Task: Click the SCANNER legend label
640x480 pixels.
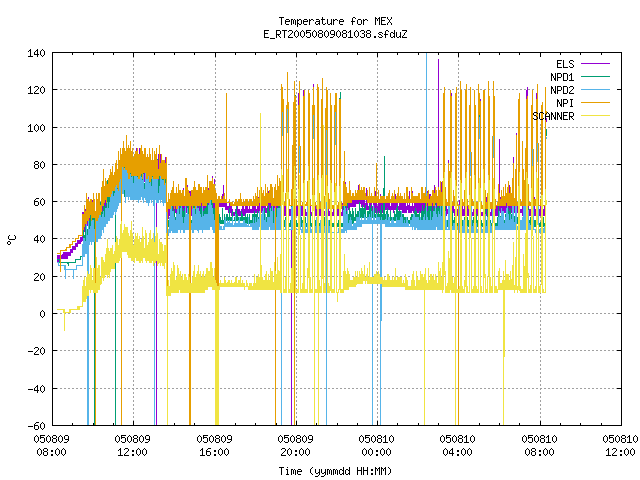Action: pyautogui.click(x=553, y=116)
